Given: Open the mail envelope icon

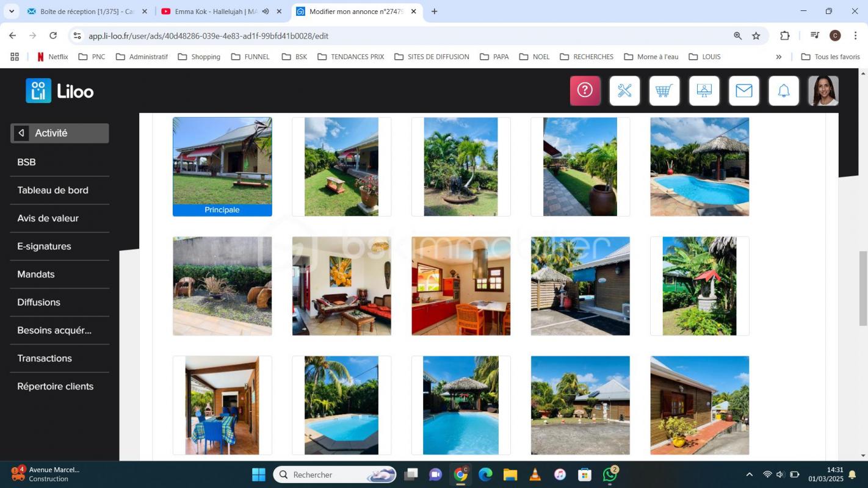Looking at the screenshot, I should point(743,91).
